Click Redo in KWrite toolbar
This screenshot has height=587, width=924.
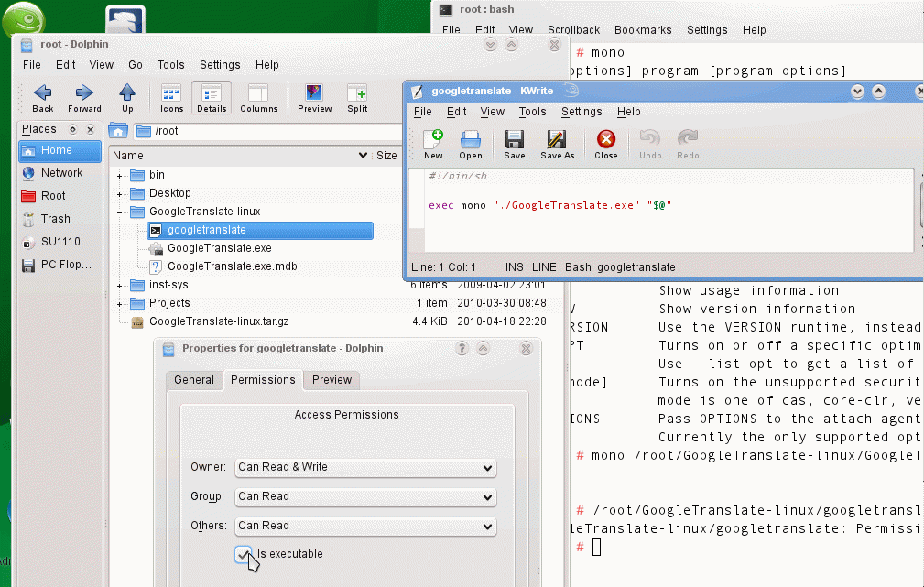[x=688, y=145]
